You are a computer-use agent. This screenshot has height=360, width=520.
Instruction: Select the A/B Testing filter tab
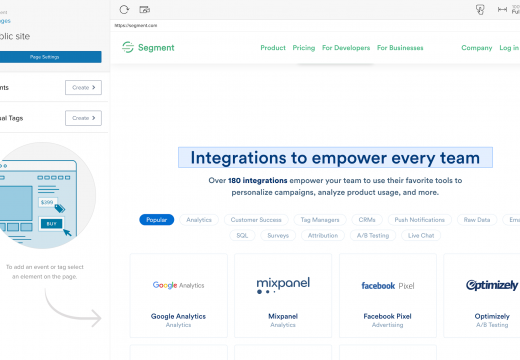pyautogui.click(x=373, y=235)
